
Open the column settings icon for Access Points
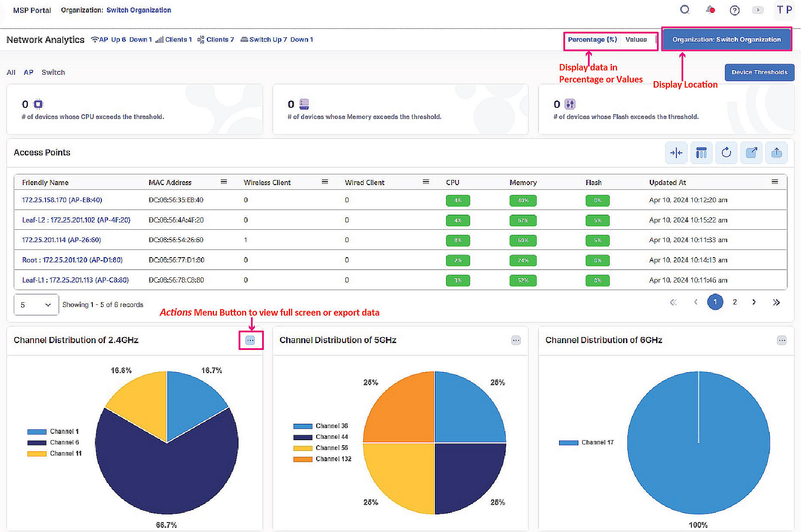pyautogui.click(x=701, y=153)
